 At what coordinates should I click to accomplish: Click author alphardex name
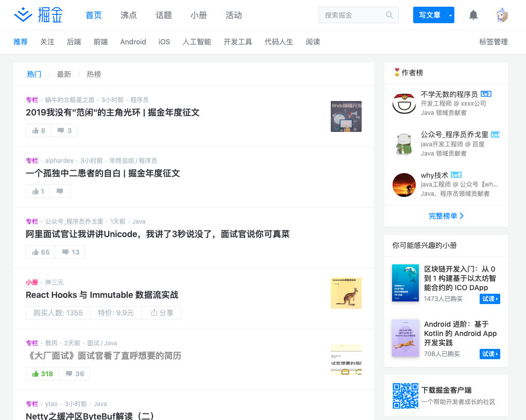click(x=59, y=161)
